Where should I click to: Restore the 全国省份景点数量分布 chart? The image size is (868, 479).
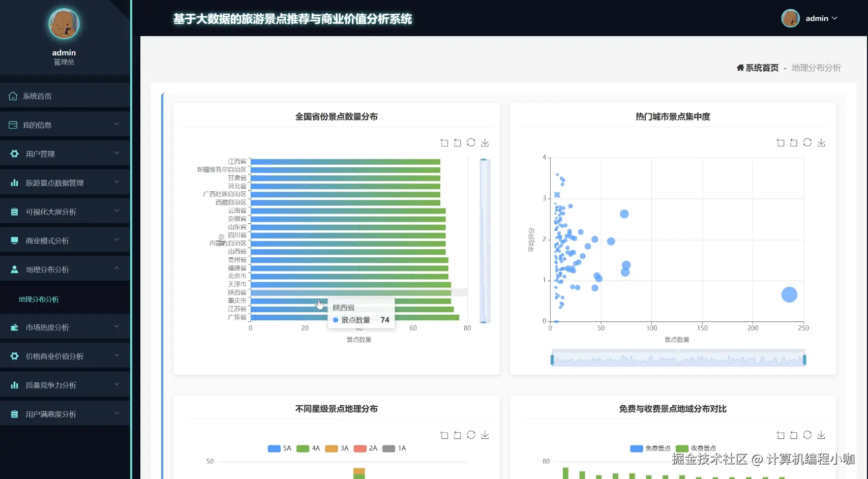[x=471, y=142]
